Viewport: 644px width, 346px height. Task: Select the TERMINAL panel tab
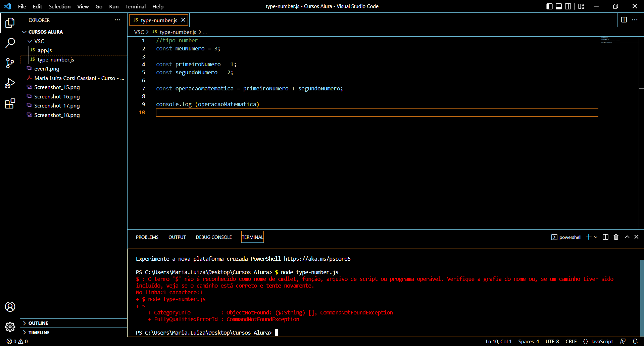(x=252, y=237)
